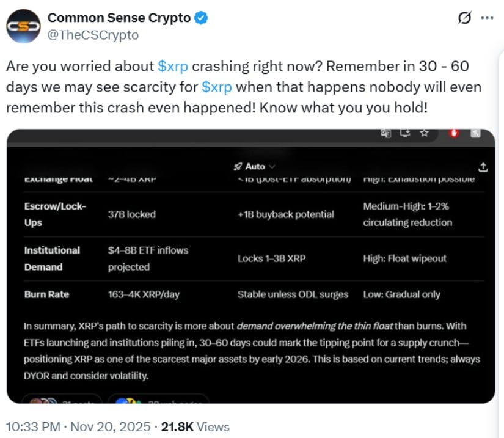The height and width of the screenshot is (438, 504).
Task: Click the 21.8K Views count
Action: tap(195, 426)
